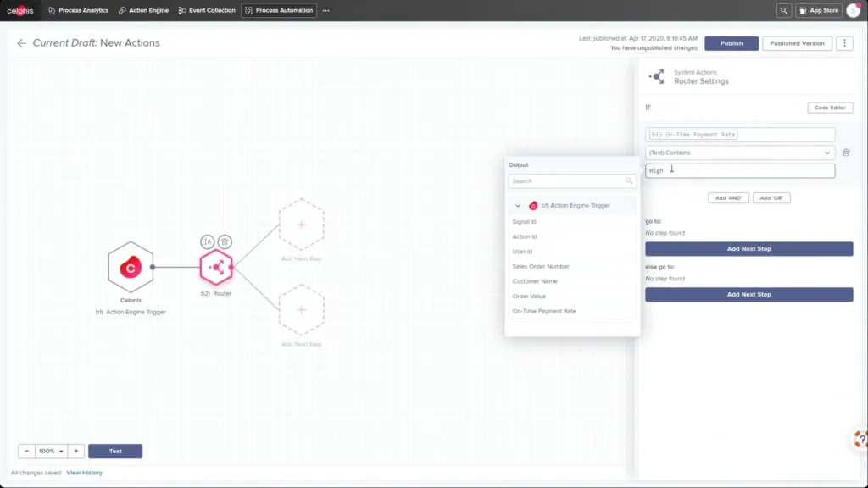This screenshot has height=488, width=868.
Task: Select Action Id output
Action: point(524,237)
